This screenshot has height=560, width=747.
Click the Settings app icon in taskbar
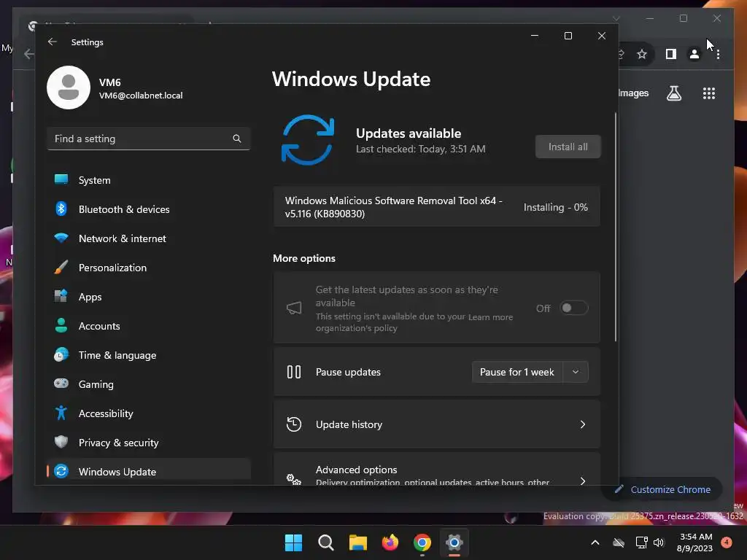pos(454,542)
